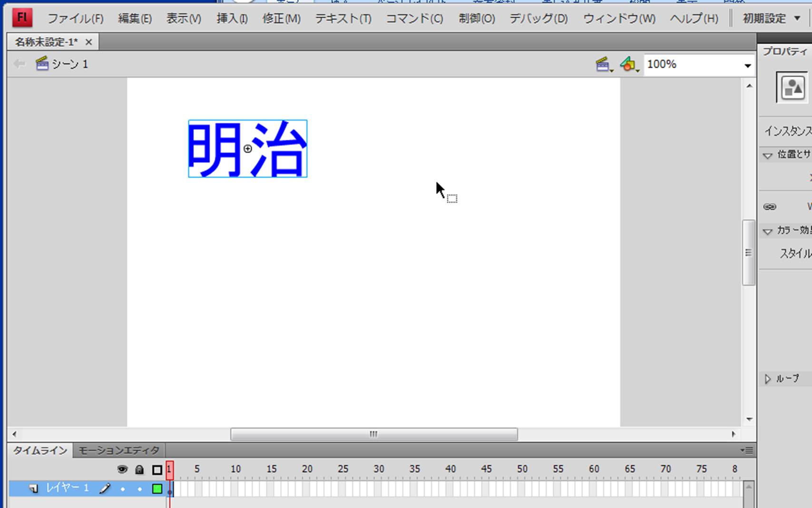The height and width of the screenshot is (508, 812).
Task: Click the pencil icon on レイヤー 1
Action: 105,488
